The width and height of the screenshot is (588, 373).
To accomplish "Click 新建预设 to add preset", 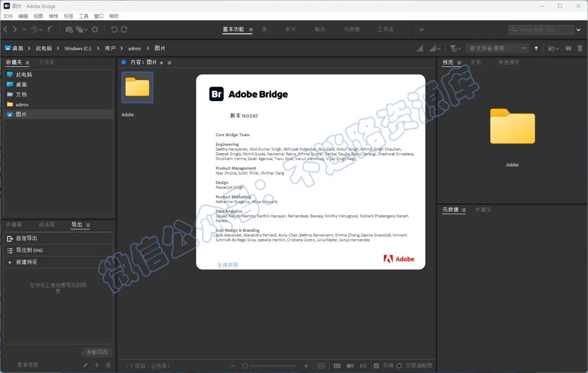I will click(x=58, y=262).
